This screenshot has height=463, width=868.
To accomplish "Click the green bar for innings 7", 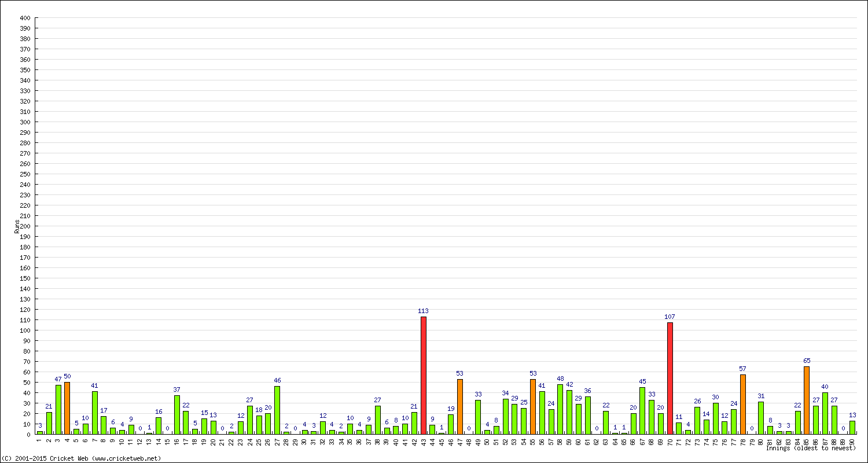I will (95, 413).
